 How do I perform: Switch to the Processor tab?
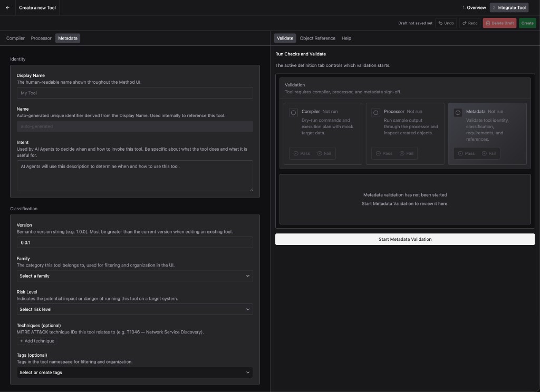tap(41, 38)
